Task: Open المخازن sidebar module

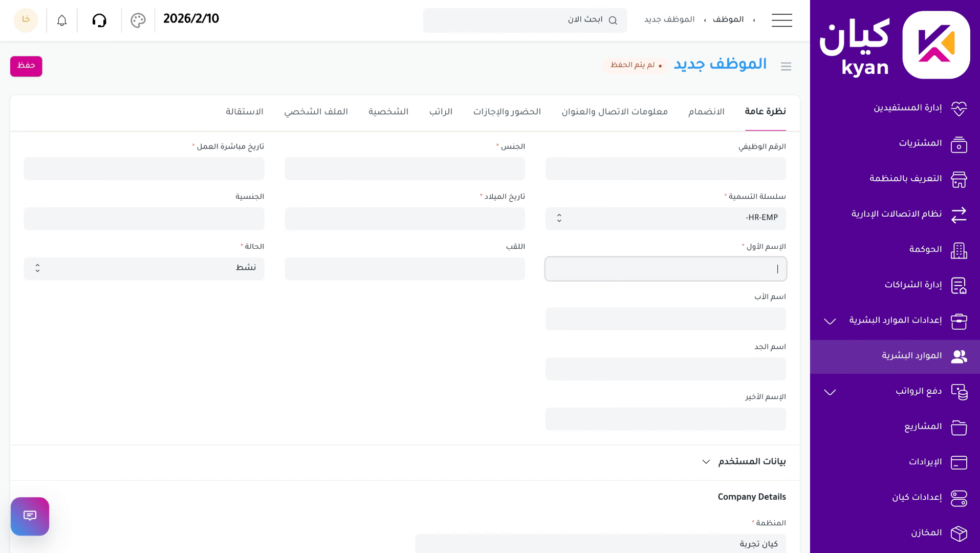Action: point(926,533)
